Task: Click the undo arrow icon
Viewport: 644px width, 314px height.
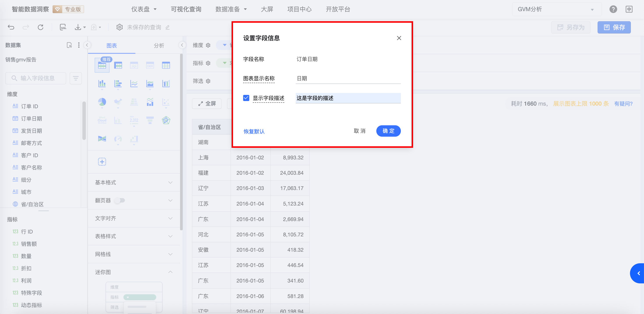Action: coord(11,27)
